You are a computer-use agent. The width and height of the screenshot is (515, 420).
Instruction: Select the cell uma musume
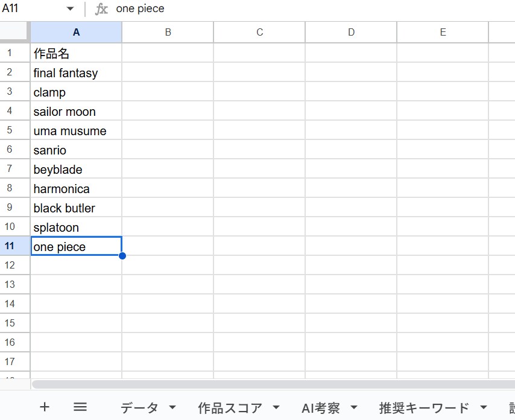click(x=76, y=130)
